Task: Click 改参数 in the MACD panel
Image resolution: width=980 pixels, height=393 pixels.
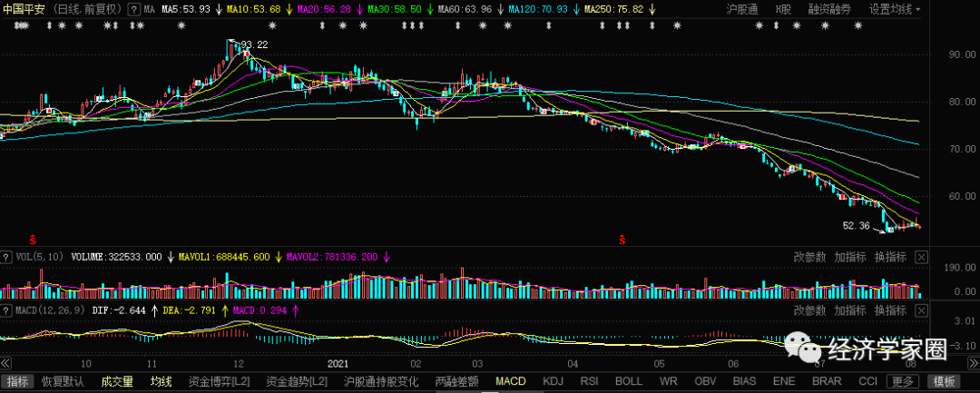Action: pos(809,311)
